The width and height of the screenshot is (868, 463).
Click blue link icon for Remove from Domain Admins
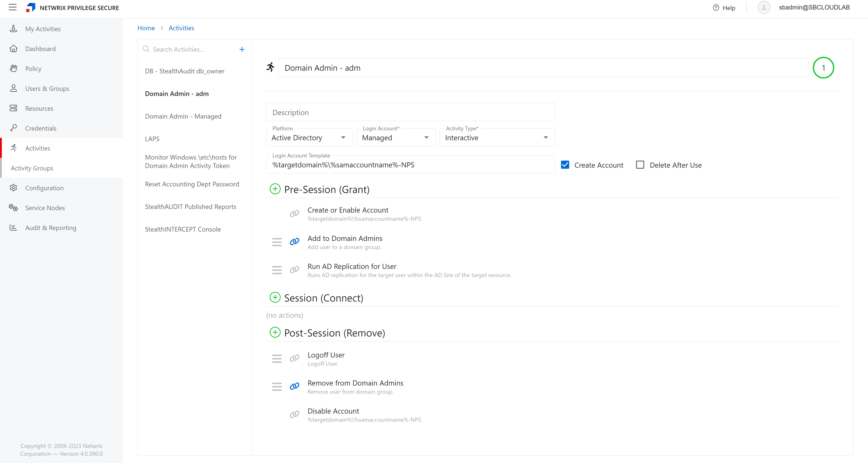tap(294, 386)
